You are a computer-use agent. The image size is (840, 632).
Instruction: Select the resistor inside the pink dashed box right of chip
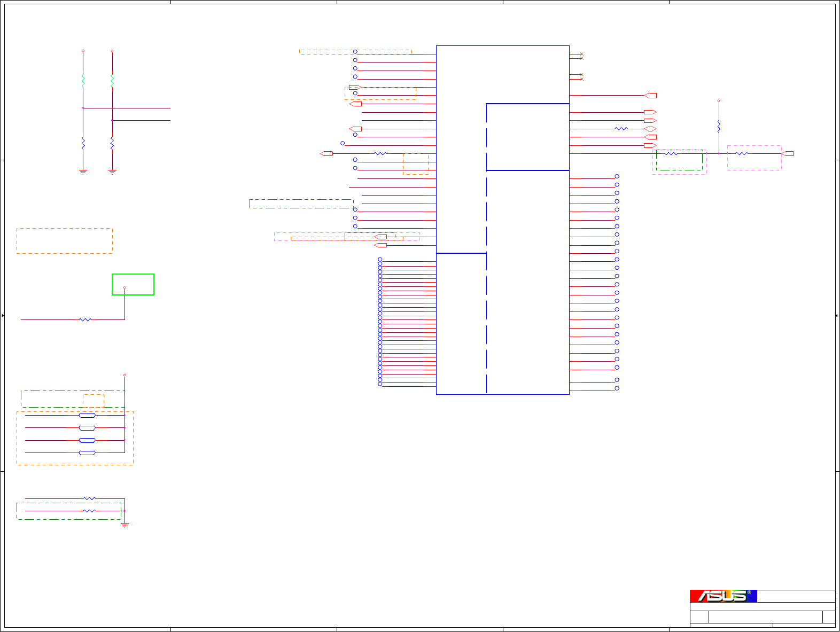tap(742, 153)
